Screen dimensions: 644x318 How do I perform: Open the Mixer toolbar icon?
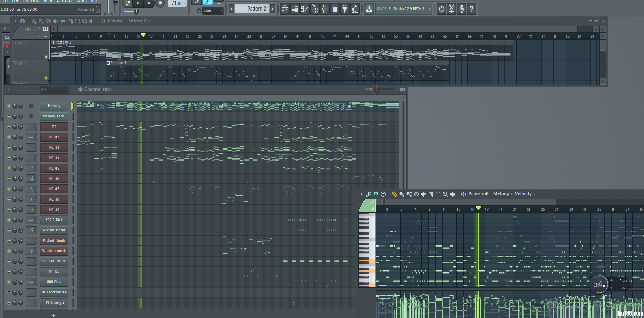pos(325,9)
